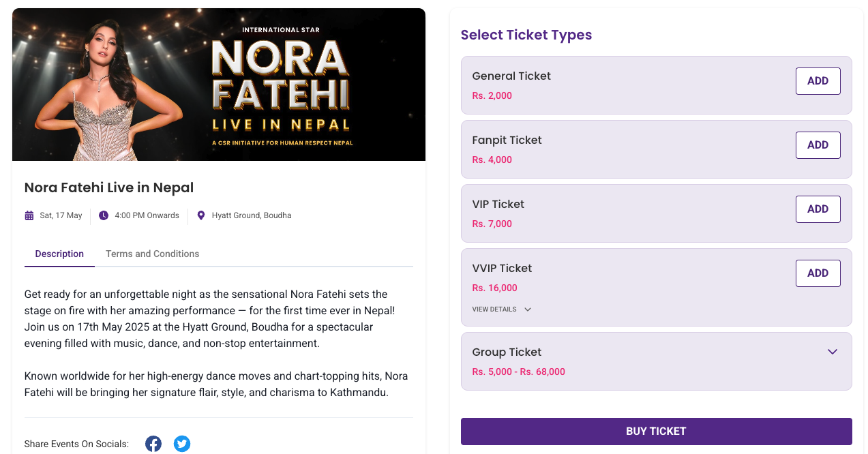Open the Terms and Conditions tab

152,254
